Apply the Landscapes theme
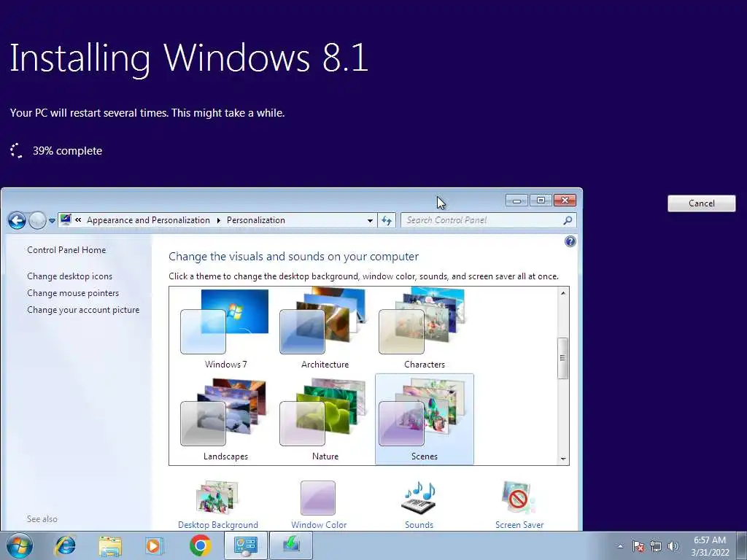The width and height of the screenshot is (747, 560). (225, 419)
